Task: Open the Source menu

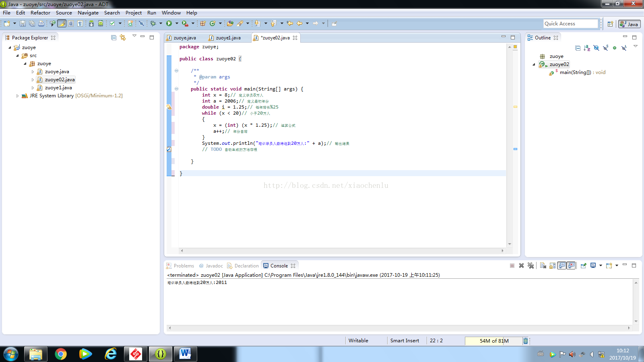Action: pyautogui.click(x=64, y=13)
